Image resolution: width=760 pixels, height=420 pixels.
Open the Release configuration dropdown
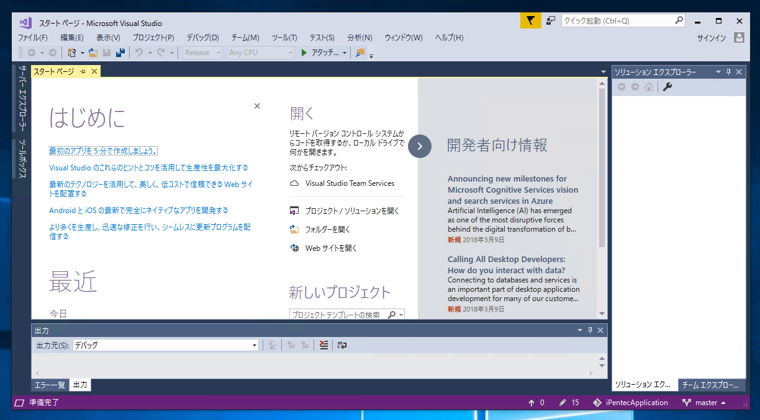[x=203, y=52]
